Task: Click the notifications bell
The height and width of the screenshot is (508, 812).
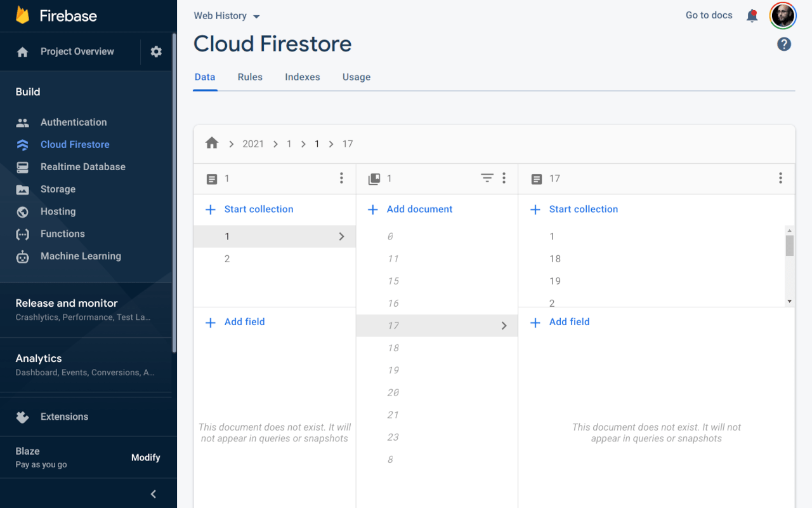Action: tap(752, 15)
